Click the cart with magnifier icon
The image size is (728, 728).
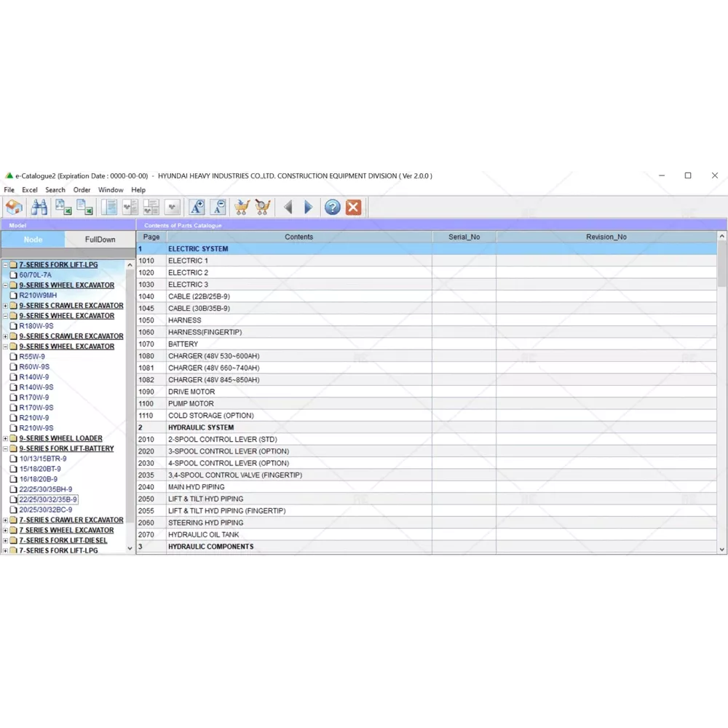click(263, 207)
